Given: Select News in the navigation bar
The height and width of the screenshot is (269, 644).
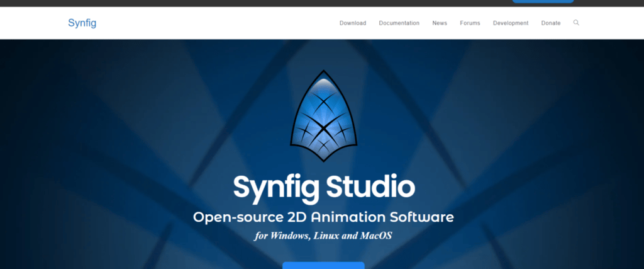Looking at the screenshot, I should pos(440,23).
